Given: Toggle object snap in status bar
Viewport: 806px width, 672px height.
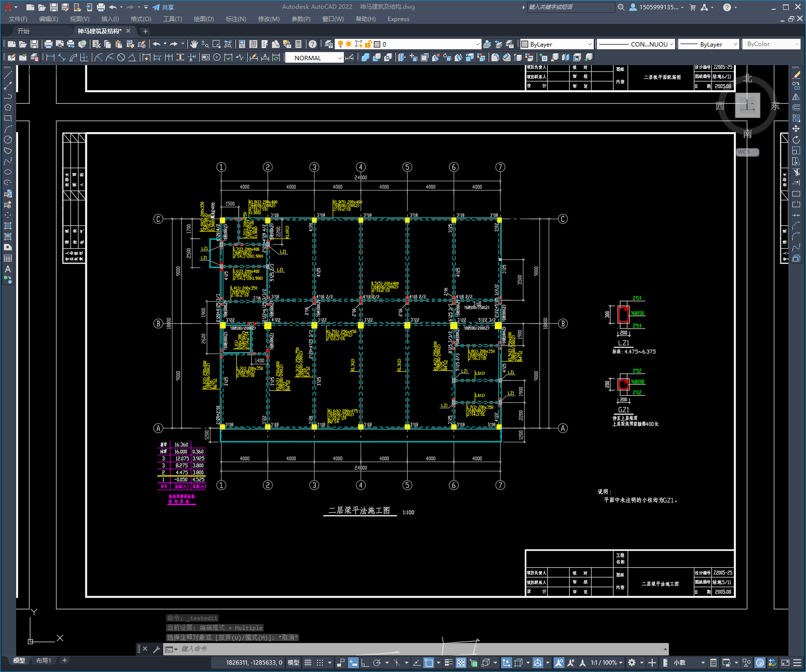Looking at the screenshot, I should click(x=429, y=663).
